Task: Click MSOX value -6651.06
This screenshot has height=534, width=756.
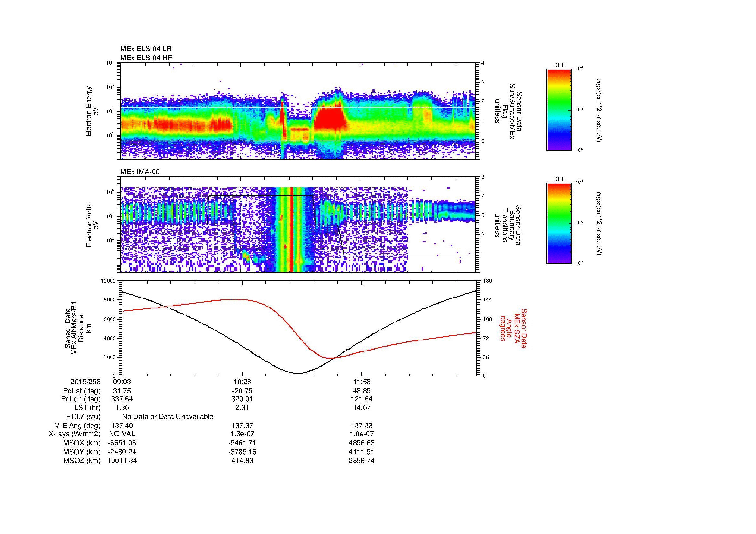Action: pos(122,443)
